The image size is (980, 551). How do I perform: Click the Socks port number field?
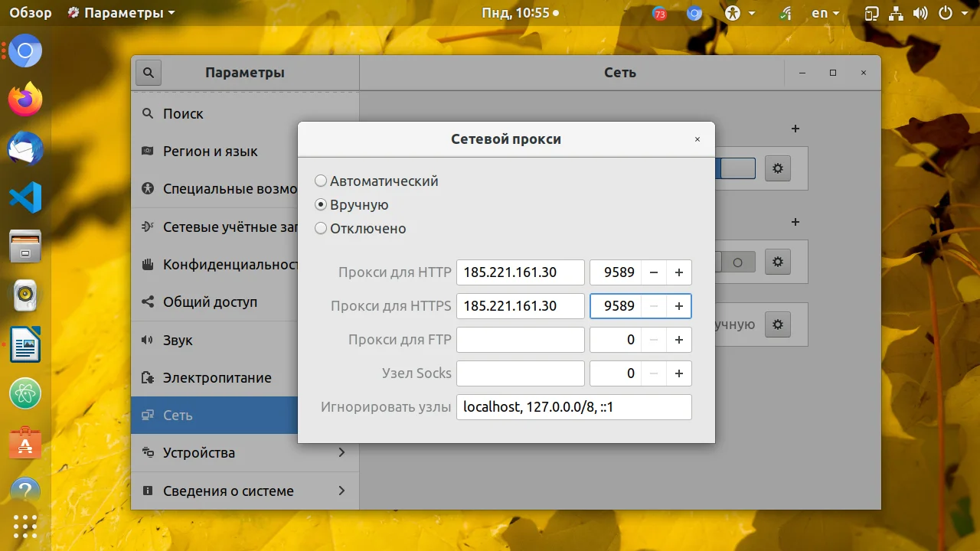click(616, 373)
